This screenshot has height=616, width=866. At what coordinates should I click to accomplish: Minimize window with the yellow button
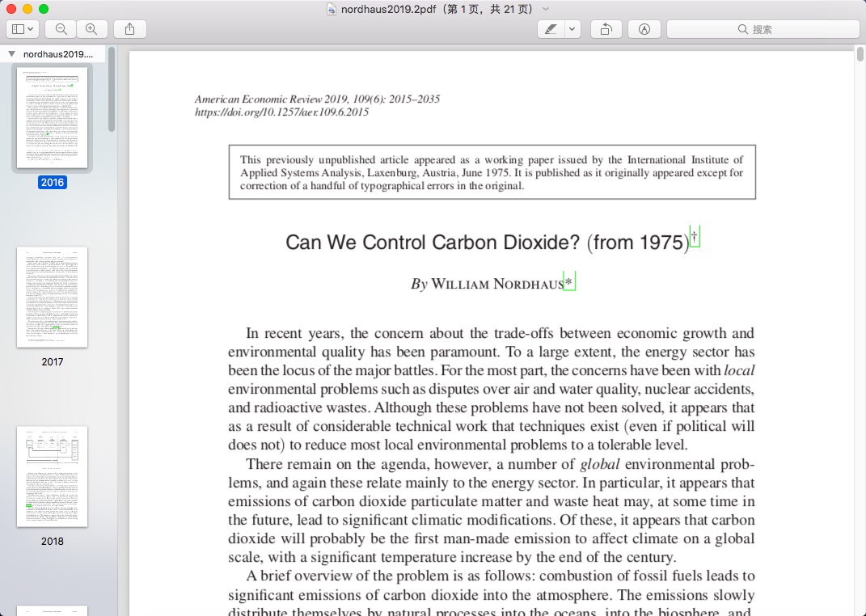pyautogui.click(x=27, y=9)
